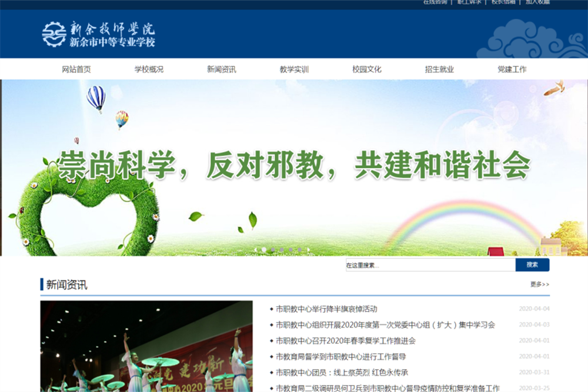588x392 pixels.
Task: Go to the 校园文化 menu item
Action: click(x=367, y=69)
